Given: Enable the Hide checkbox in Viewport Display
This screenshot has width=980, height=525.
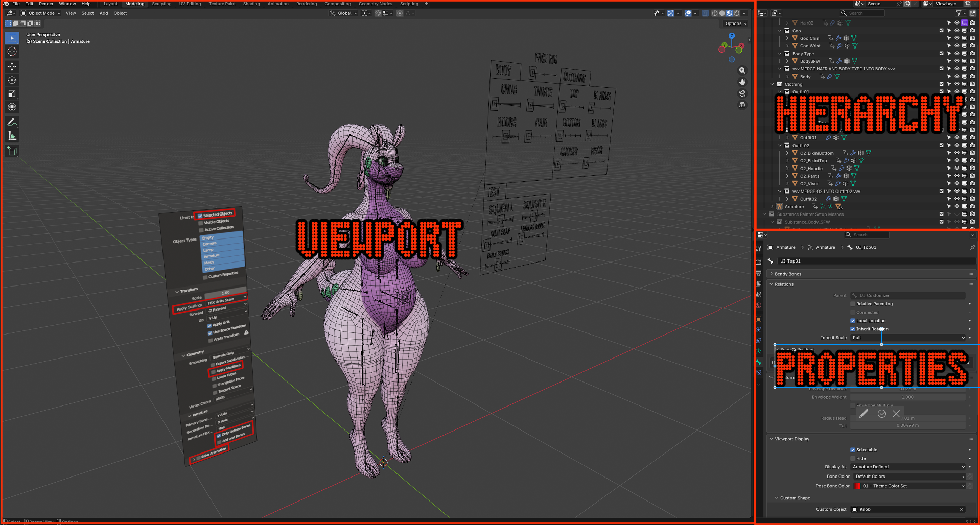Looking at the screenshot, I should 853,459.
